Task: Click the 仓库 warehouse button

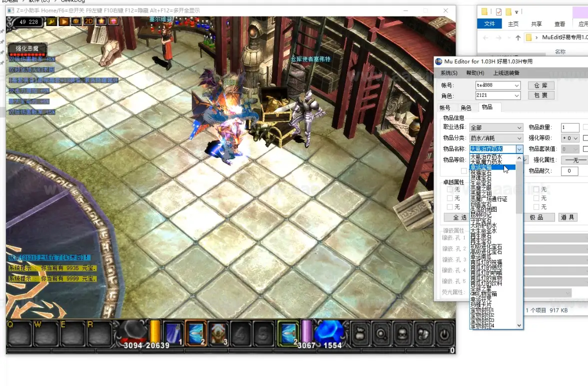Action: coord(541,85)
